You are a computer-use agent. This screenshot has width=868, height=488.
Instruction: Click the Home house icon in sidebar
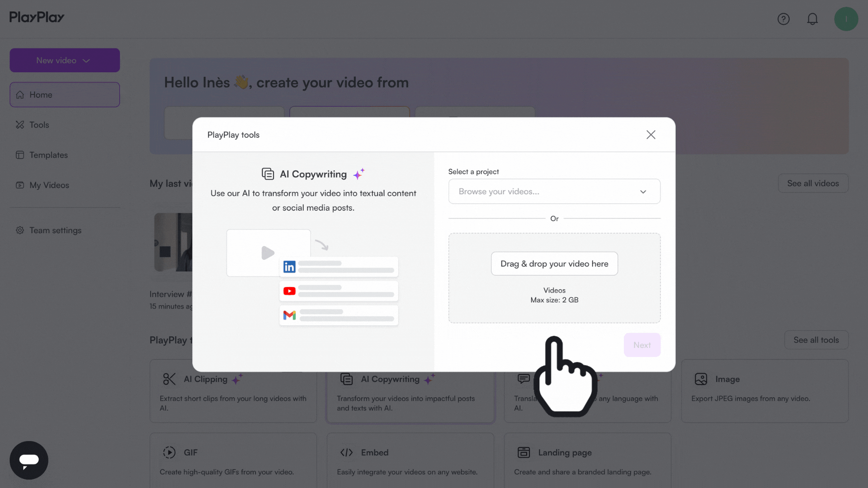tap(20, 94)
